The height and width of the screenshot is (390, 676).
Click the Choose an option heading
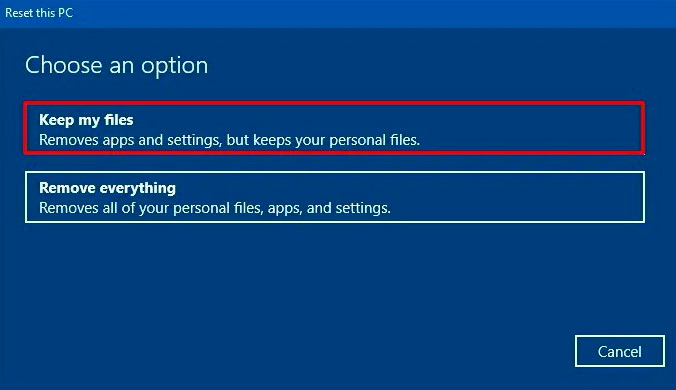[116, 66]
